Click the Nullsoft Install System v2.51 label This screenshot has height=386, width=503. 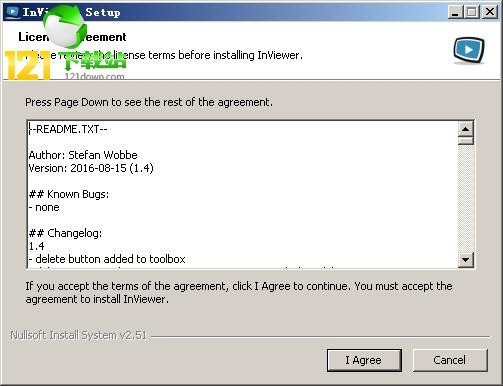pos(78,335)
